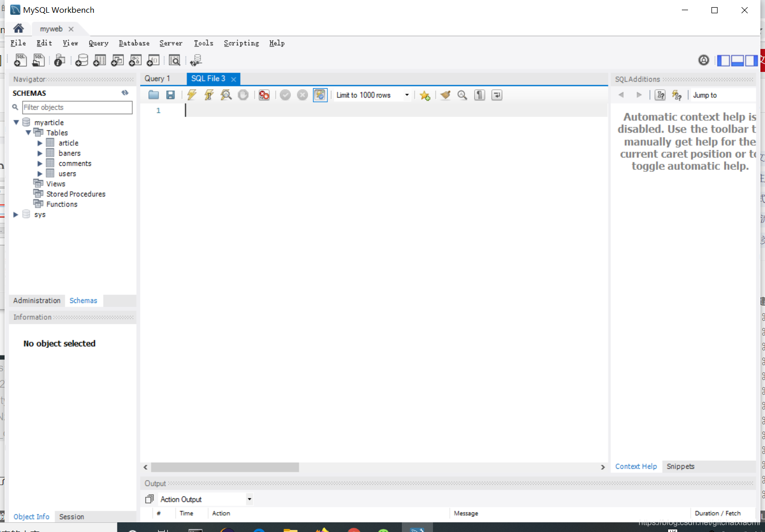Expand the sys schema node
This screenshot has height=532, width=765.
coord(16,215)
